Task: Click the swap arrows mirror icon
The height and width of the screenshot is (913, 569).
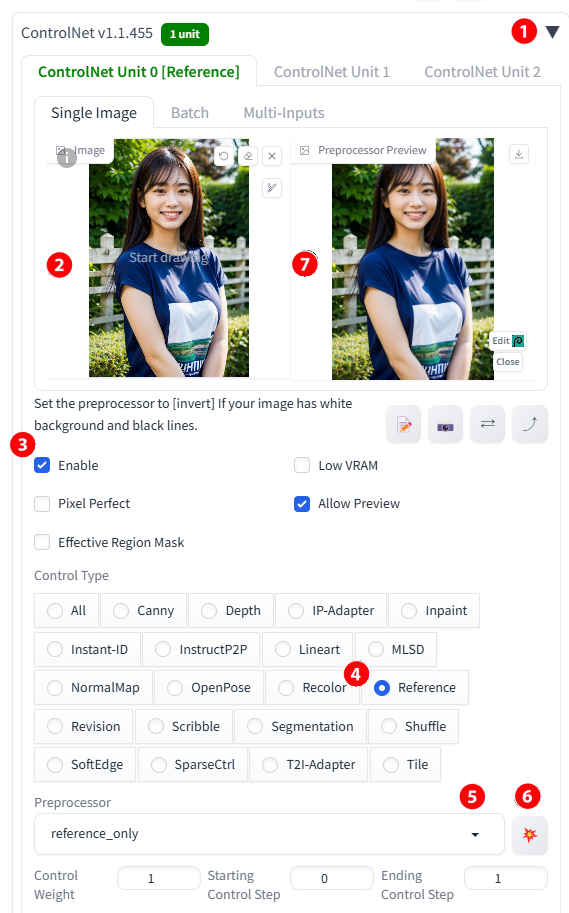Action: point(487,424)
